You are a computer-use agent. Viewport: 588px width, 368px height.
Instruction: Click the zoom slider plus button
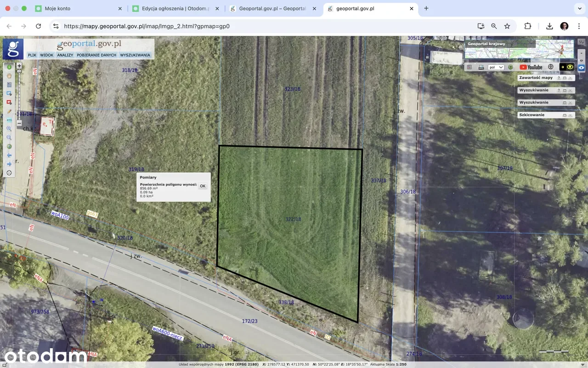[x=19, y=66]
